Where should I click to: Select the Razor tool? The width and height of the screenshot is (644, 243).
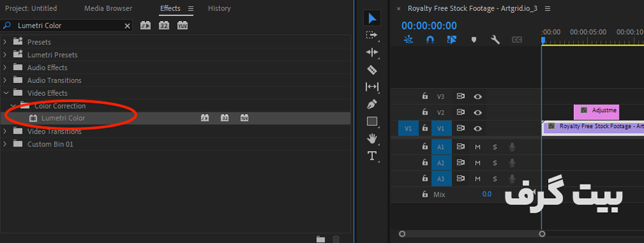372,69
